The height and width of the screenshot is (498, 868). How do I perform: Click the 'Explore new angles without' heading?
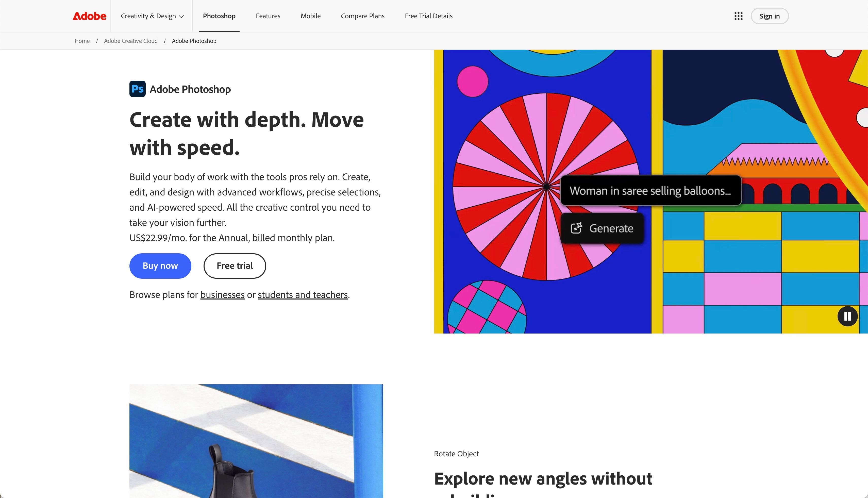click(543, 478)
